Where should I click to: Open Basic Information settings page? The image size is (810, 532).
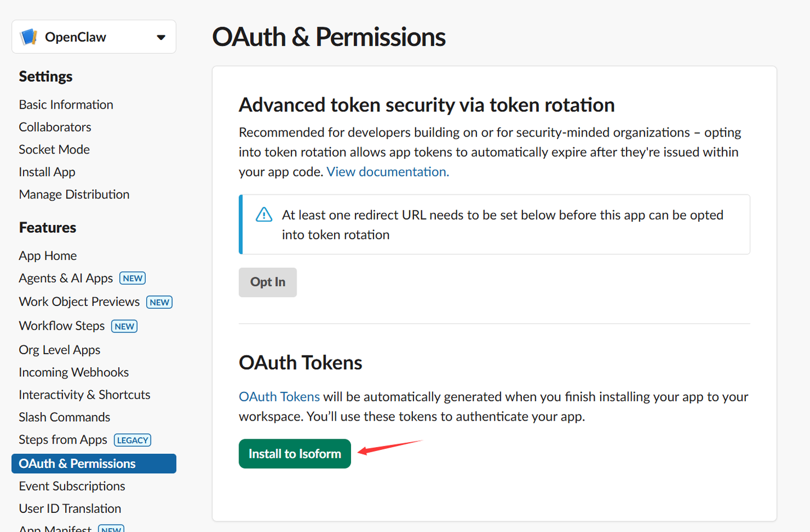tap(66, 105)
